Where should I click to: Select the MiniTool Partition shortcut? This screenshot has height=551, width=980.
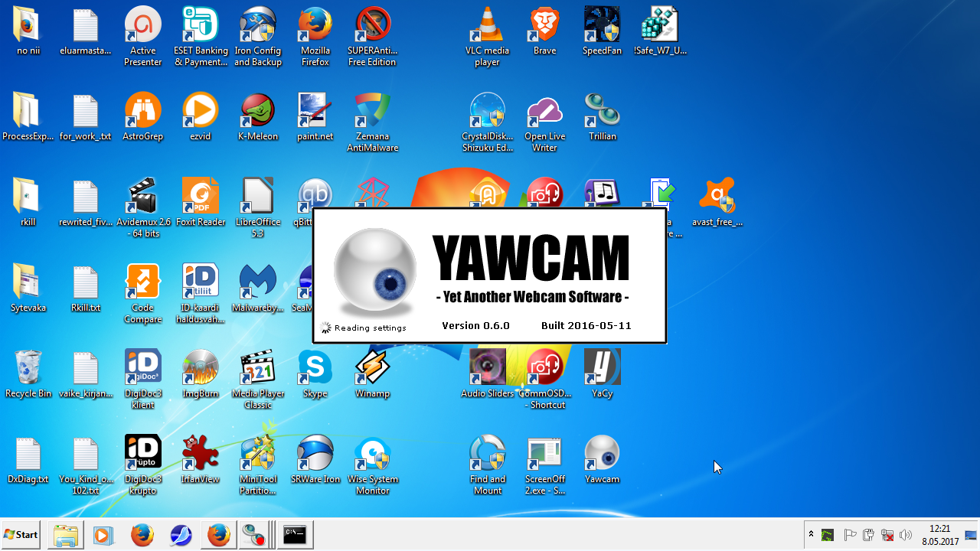(258, 465)
